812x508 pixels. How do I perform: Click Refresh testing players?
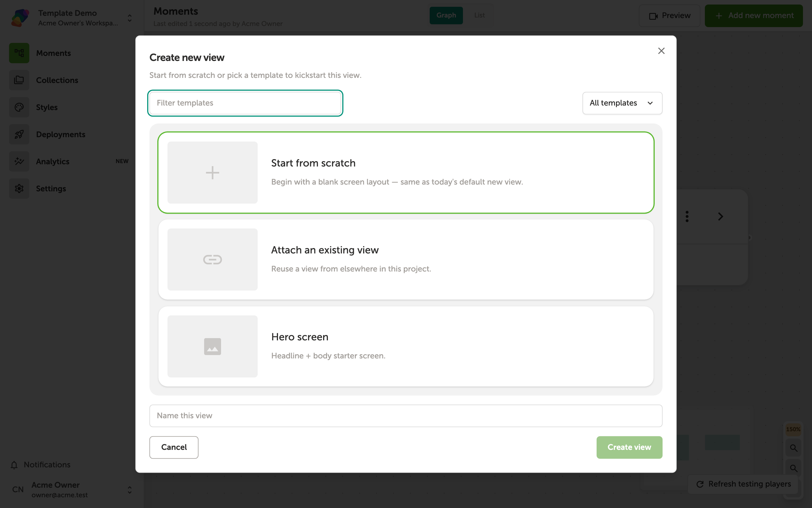pos(743,484)
